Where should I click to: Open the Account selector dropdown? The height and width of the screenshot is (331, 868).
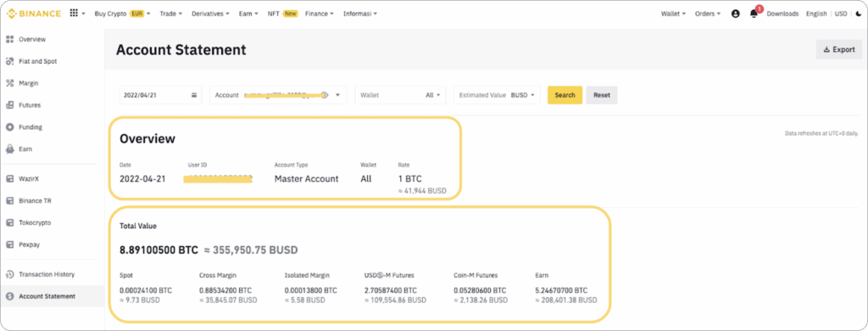pos(278,95)
